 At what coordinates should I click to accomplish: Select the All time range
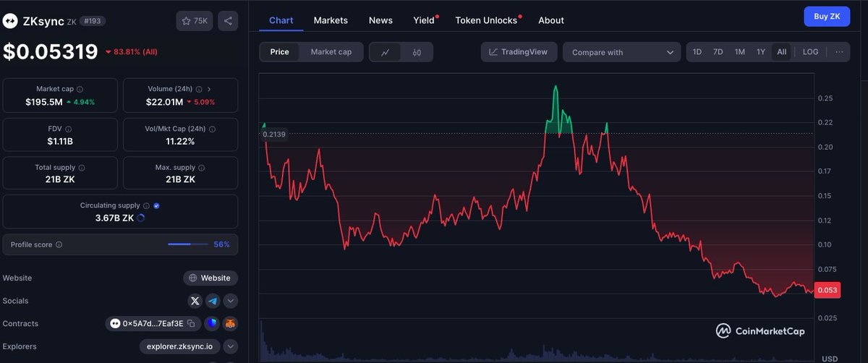(782, 52)
